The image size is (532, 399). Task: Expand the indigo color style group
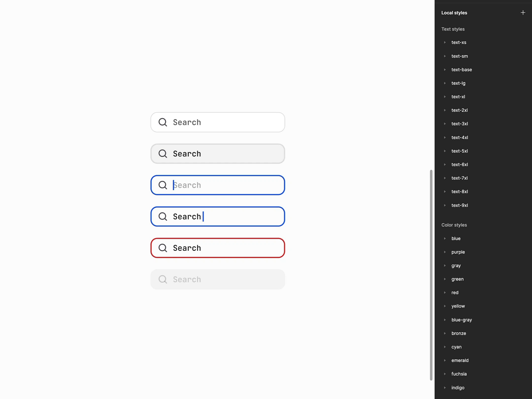445,388
